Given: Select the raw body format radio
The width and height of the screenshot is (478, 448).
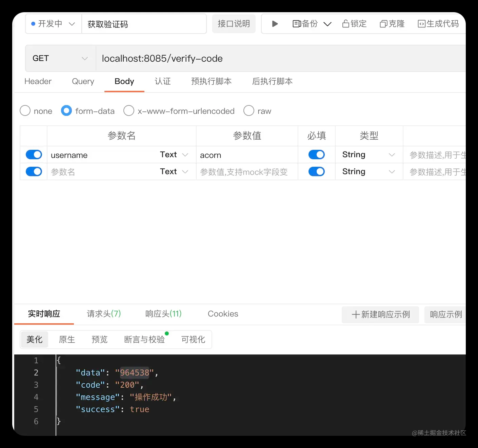Looking at the screenshot, I should tap(248, 111).
